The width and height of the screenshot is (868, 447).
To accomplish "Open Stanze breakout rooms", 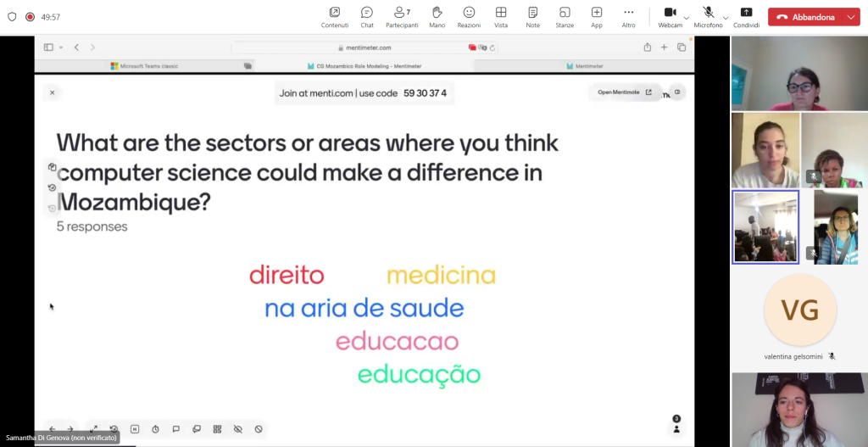I will pos(565,17).
